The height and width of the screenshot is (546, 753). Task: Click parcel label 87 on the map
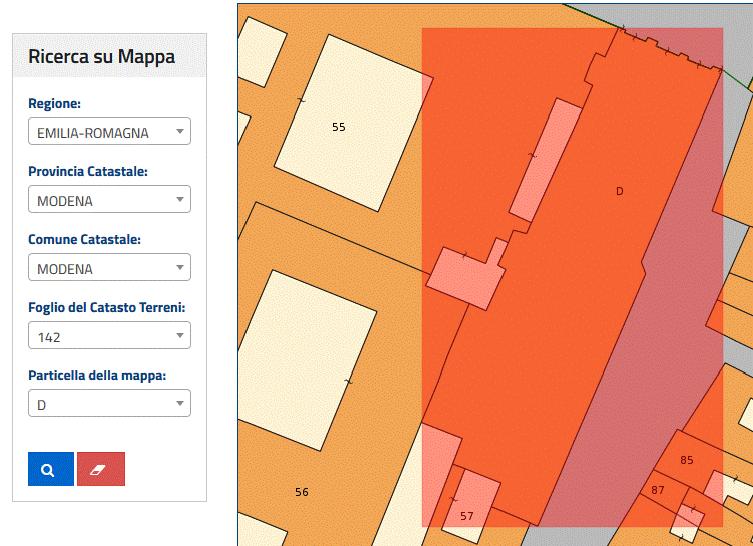pos(657,490)
